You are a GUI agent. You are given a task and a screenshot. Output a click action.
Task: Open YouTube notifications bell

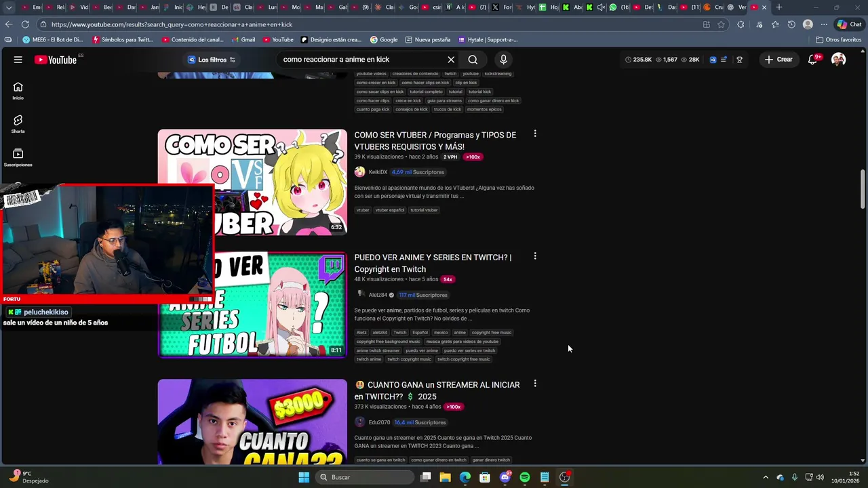(x=812, y=60)
